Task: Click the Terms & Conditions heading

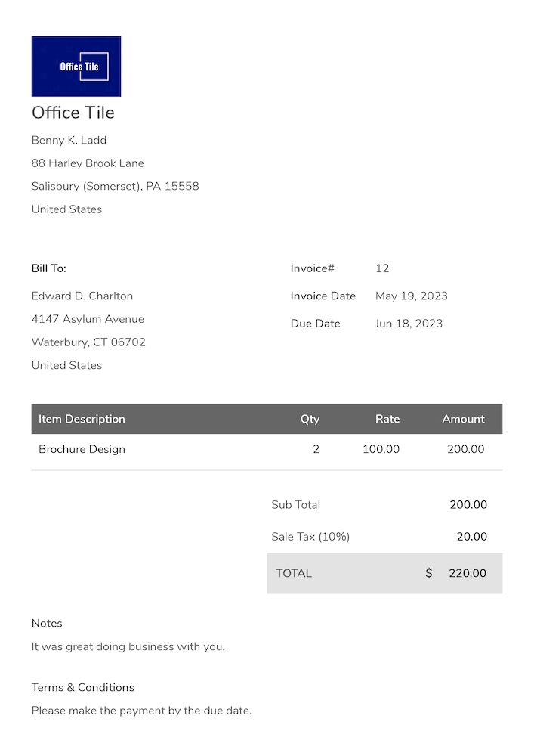Action: tap(83, 687)
